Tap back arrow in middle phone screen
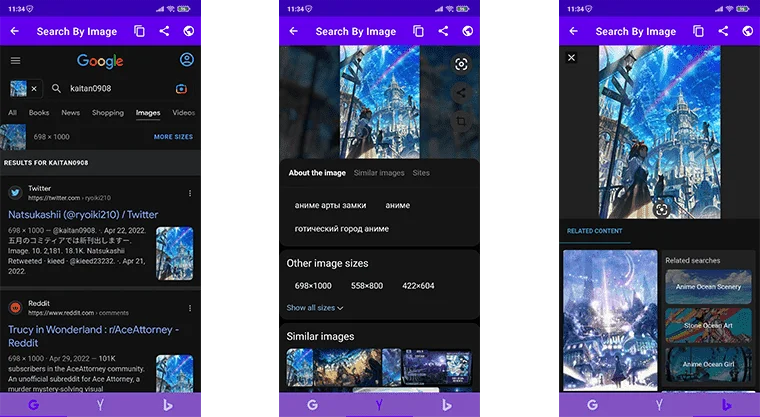 pos(294,31)
